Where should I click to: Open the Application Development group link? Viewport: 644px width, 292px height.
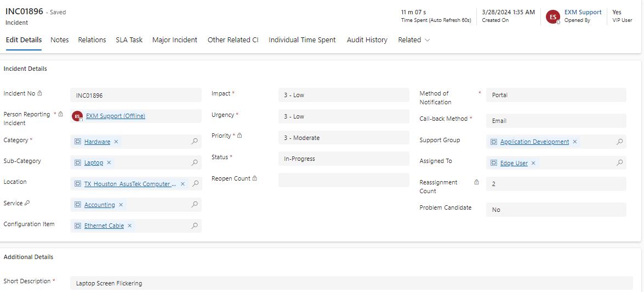[534, 142]
